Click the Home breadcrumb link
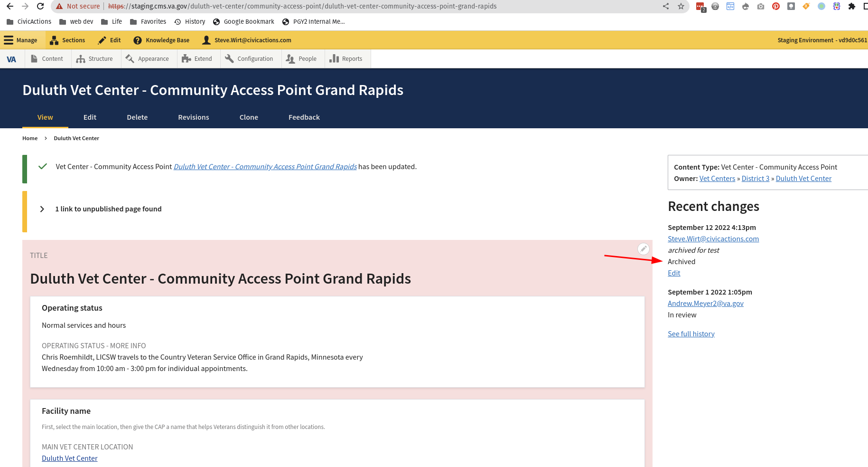868x467 pixels. (30, 138)
